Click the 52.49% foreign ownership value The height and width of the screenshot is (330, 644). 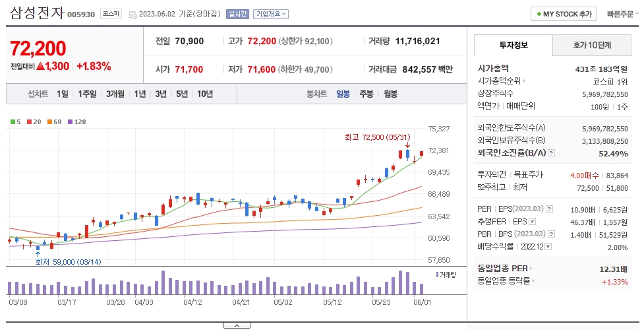click(x=613, y=154)
